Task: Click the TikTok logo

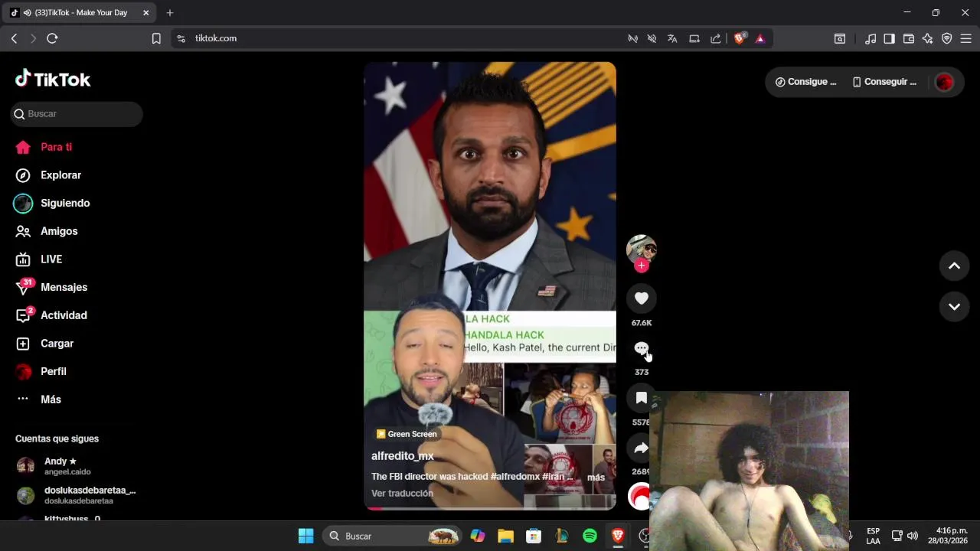Action: 53,79
